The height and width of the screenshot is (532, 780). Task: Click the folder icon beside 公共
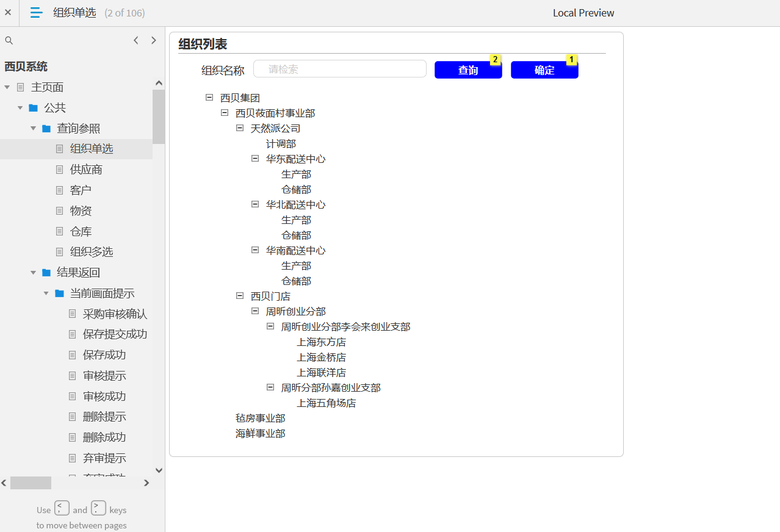[34, 108]
